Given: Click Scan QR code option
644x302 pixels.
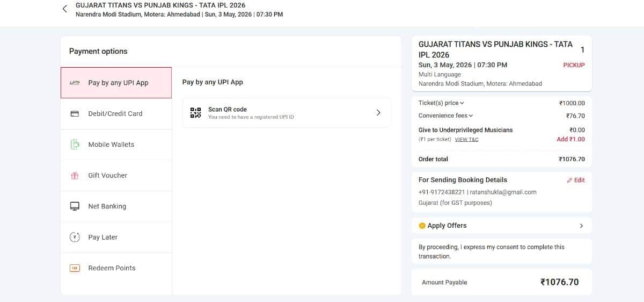Looking at the screenshot, I should pyautogui.click(x=287, y=113).
